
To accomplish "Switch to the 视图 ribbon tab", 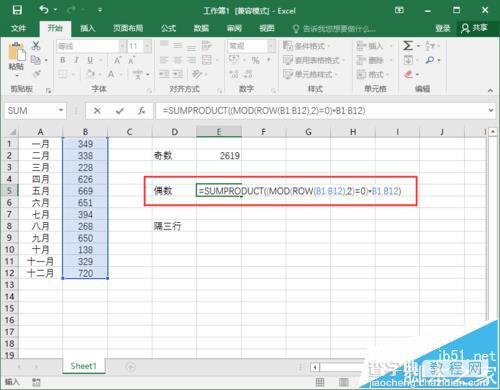I will click(x=267, y=28).
